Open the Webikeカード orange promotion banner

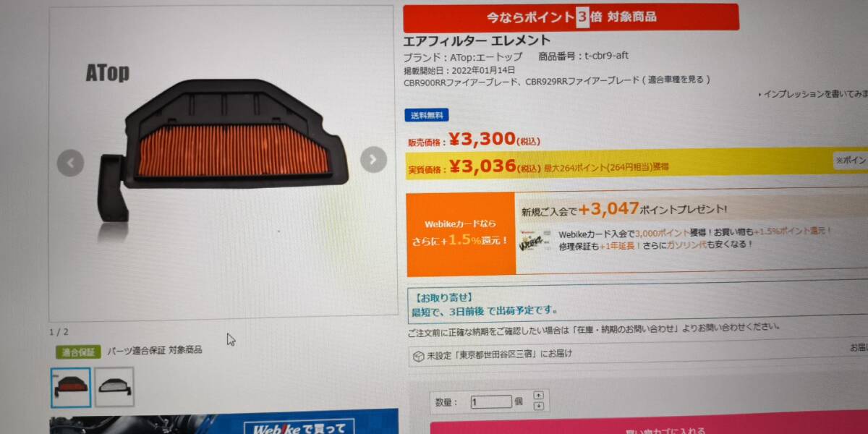(x=461, y=234)
